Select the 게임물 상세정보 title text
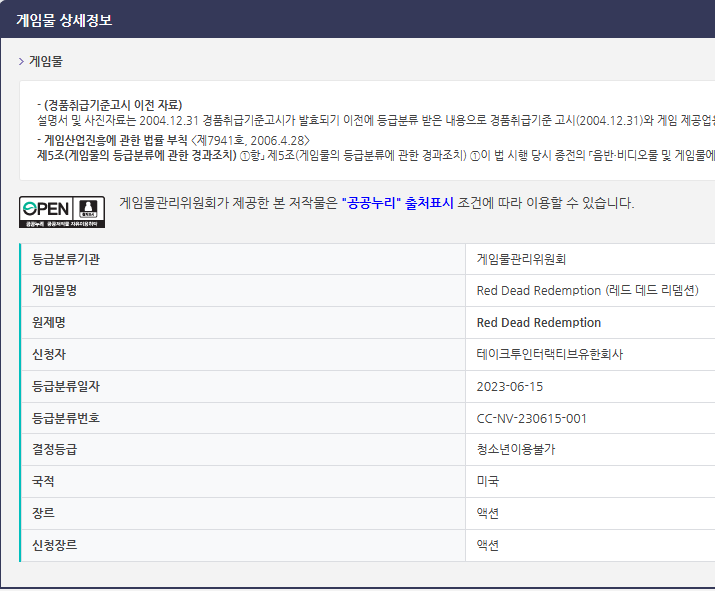The width and height of the screenshot is (715, 591). [x=64, y=20]
